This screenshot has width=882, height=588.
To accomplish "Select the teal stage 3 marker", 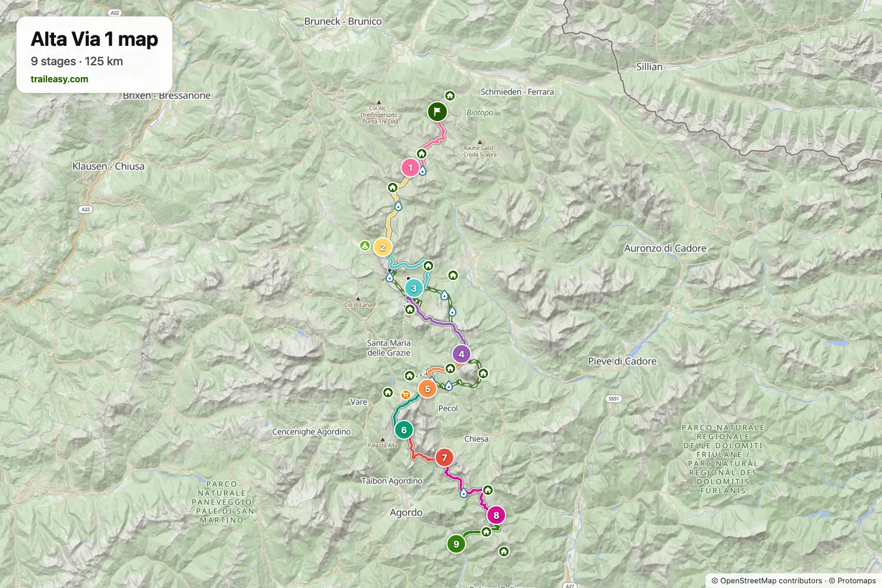I will coord(414,288).
